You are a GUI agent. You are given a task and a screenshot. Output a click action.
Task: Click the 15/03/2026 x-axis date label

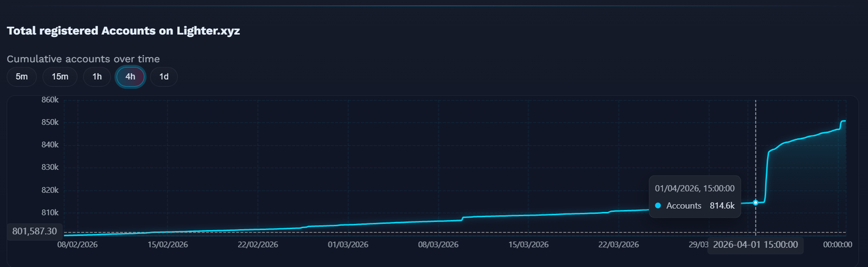pyautogui.click(x=528, y=245)
